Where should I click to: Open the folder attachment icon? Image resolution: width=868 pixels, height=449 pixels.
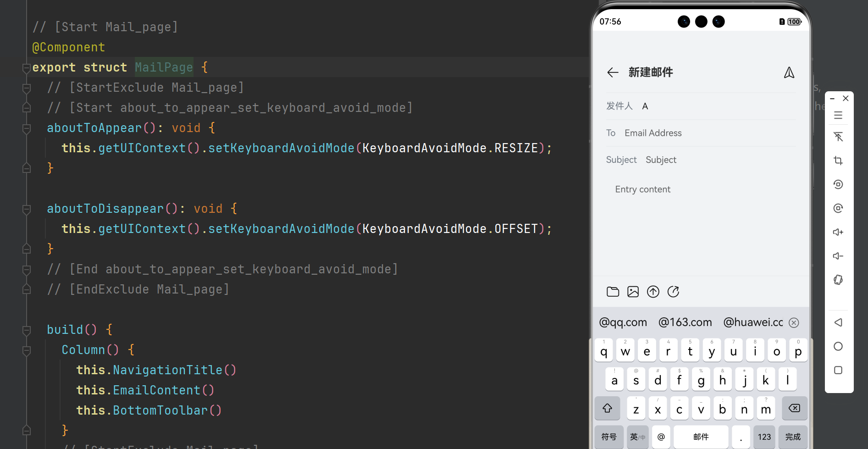[x=613, y=292]
